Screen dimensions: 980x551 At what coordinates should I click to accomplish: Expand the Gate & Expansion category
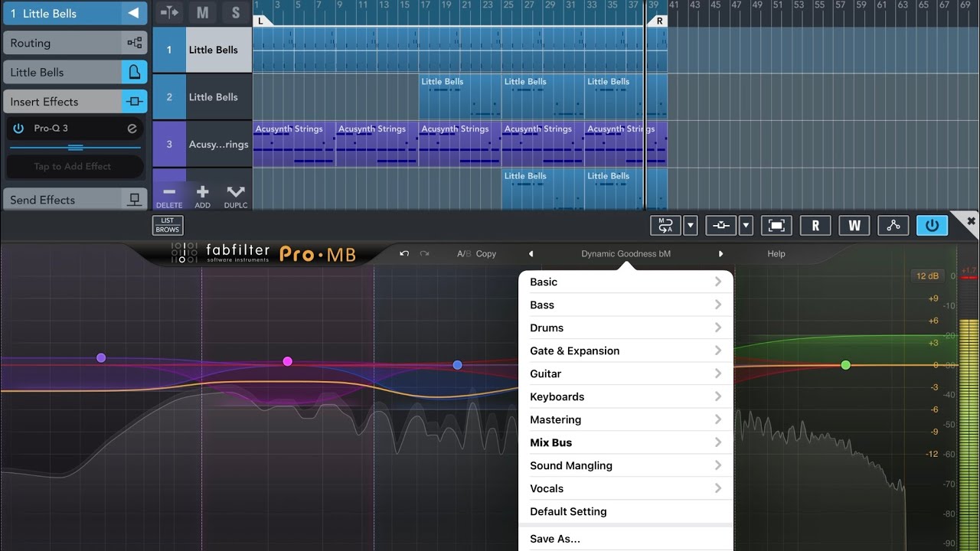(x=626, y=350)
